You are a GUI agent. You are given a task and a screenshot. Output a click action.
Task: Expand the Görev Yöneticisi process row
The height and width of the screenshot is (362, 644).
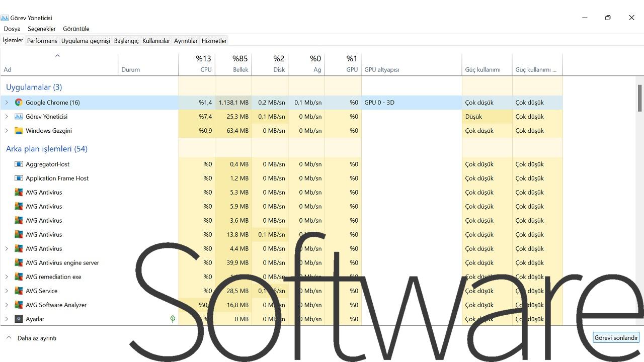click(x=7, y=117)
